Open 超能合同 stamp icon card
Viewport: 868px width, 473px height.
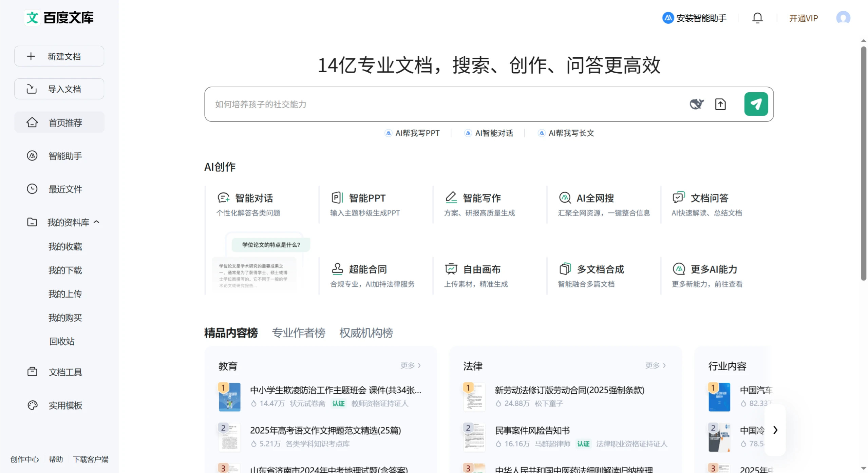[337, 269]
